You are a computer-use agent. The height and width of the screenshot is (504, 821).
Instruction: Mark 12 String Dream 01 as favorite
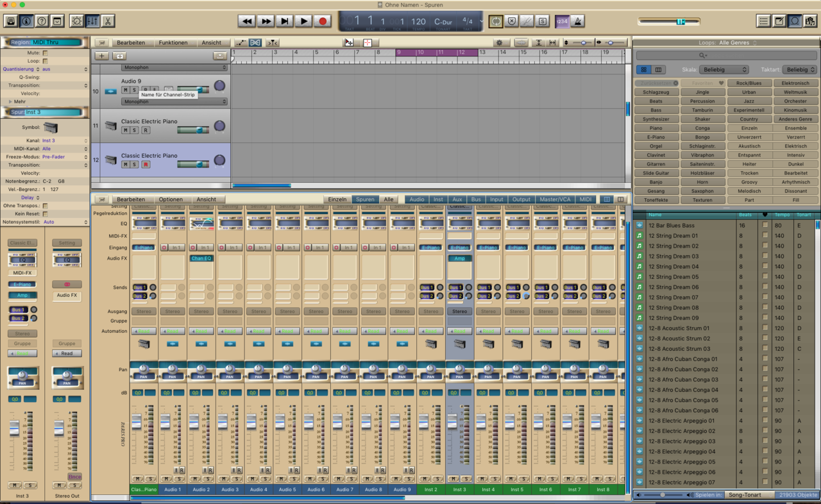tap(765, 236)
